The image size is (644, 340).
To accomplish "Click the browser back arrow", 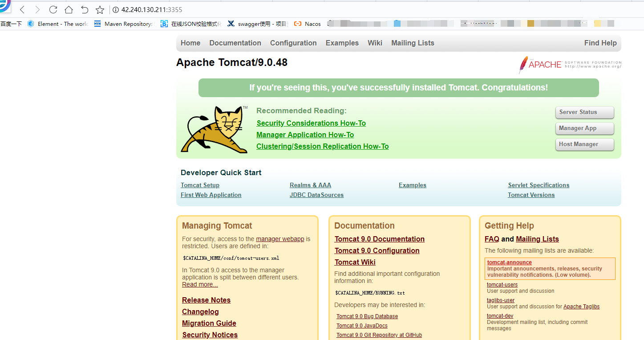I will pyautogui.click(x=22, y=10).
